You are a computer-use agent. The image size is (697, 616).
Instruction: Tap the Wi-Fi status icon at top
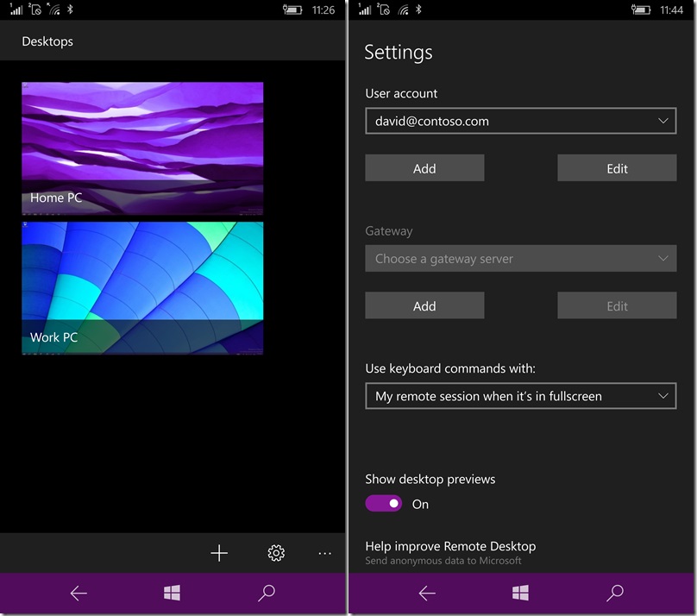point(402,9)
